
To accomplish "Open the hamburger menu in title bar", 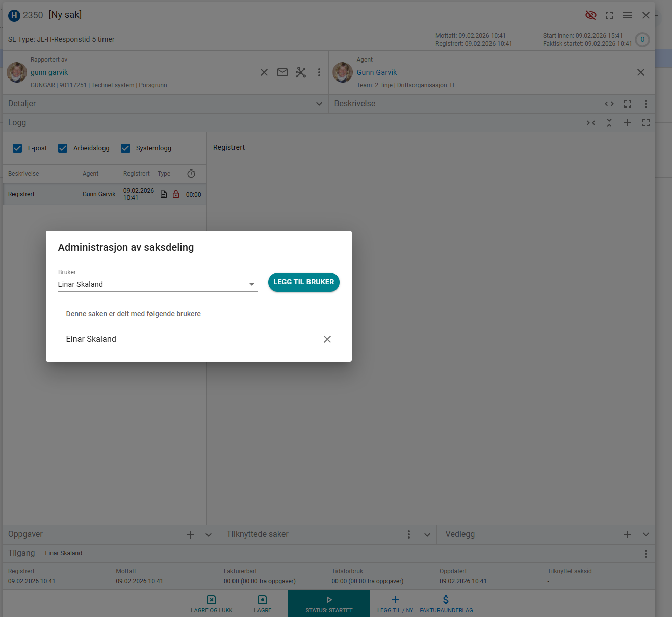I will [628, 15].
